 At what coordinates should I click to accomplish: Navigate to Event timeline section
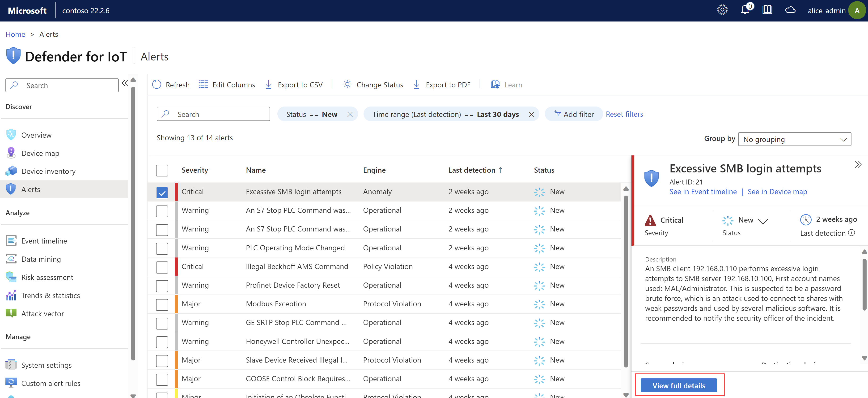pos(44,240)
